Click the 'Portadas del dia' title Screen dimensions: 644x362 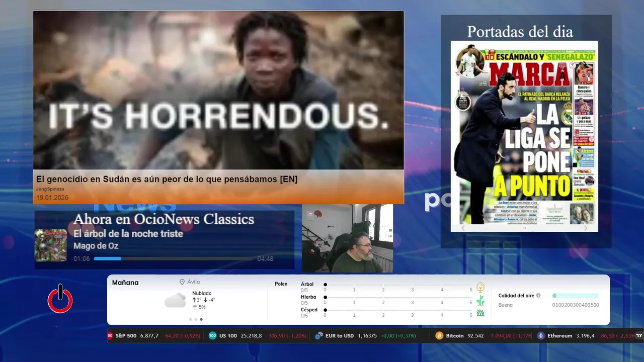point(520,32)
